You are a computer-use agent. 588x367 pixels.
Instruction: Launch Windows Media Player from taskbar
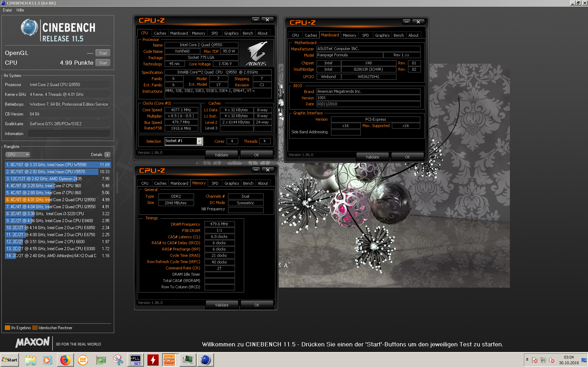tap(48, 360)
